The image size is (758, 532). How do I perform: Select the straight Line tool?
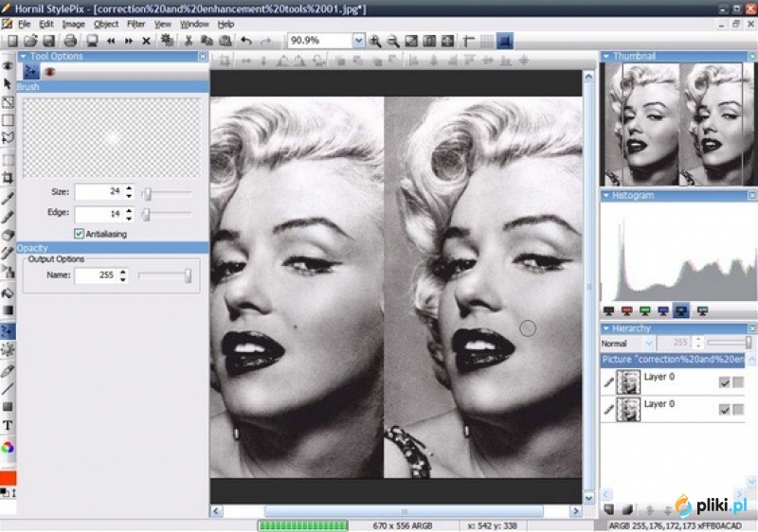coord(8,388)
